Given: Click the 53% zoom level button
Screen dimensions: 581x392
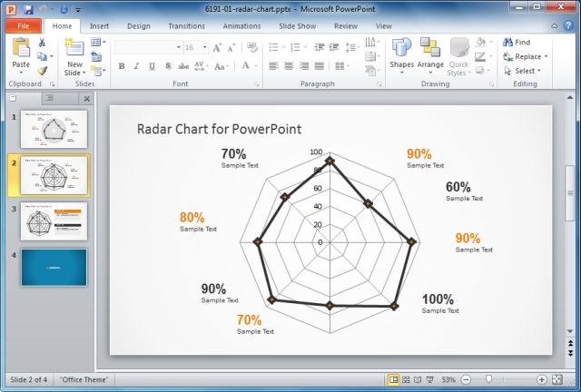Looking at the screenshot, I should pyautogui.click(x=448, y=379).
